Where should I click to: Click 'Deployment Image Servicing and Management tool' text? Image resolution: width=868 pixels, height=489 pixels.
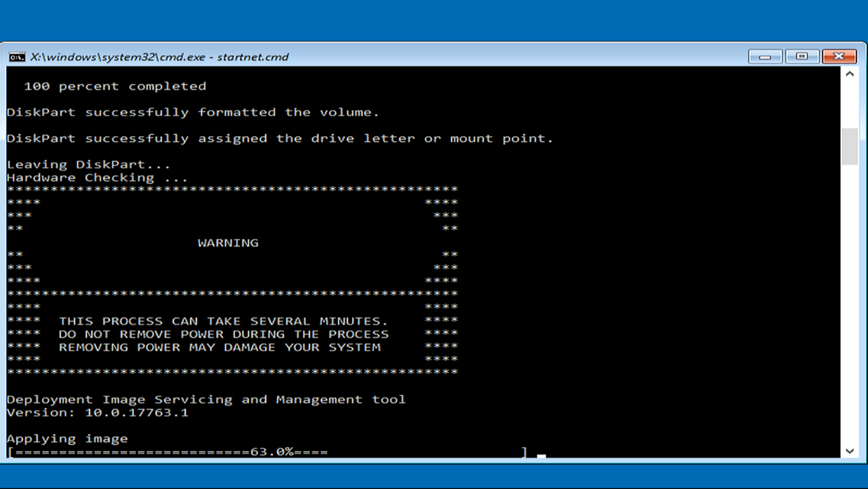[206, 399]
